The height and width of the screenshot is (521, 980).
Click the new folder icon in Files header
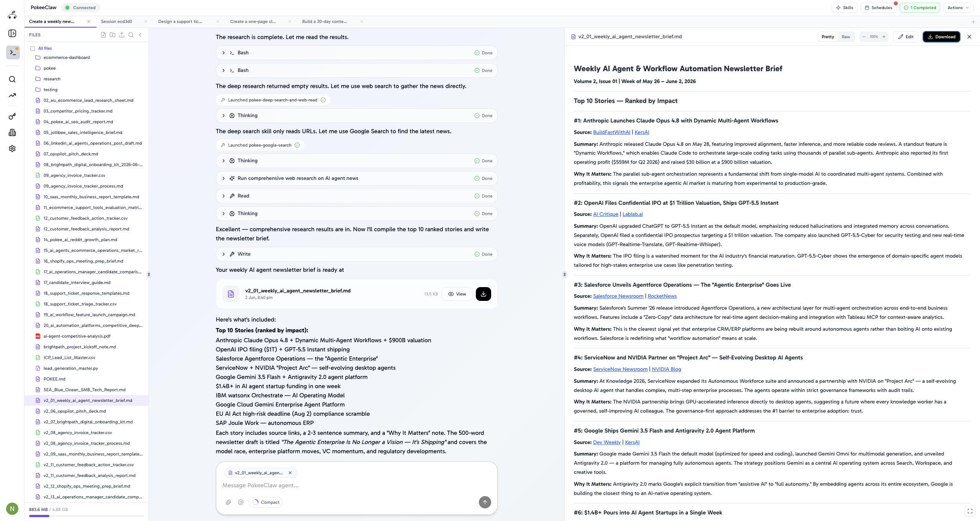[113, 35]
